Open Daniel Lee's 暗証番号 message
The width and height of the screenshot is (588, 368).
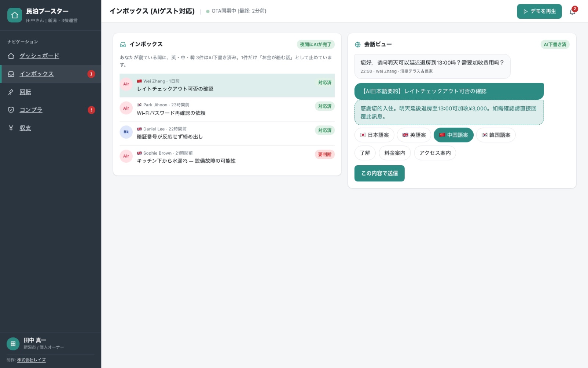coord(227,133)
